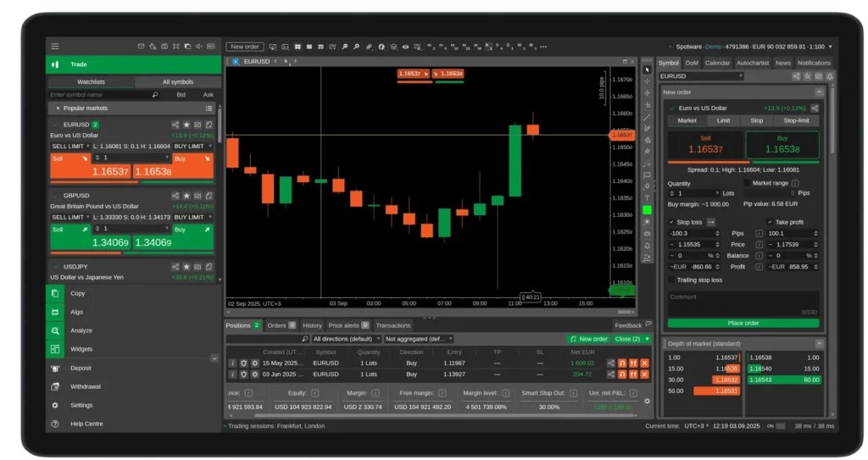Click the sound speaker icon in top-left toolbar

pos(199,47)
